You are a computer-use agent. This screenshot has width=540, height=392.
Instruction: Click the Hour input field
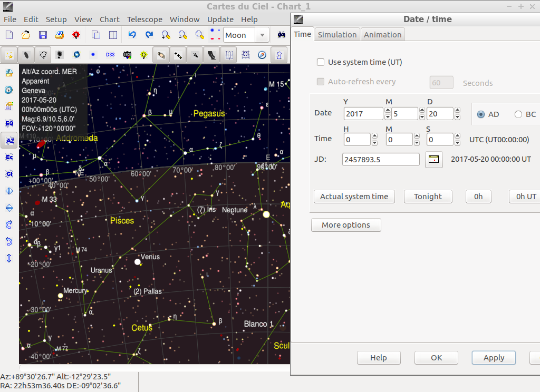[x=357, y=140]
